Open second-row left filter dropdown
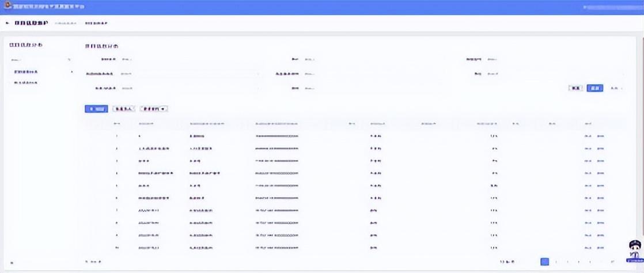The image size is (644, 273). coord(191,74)
